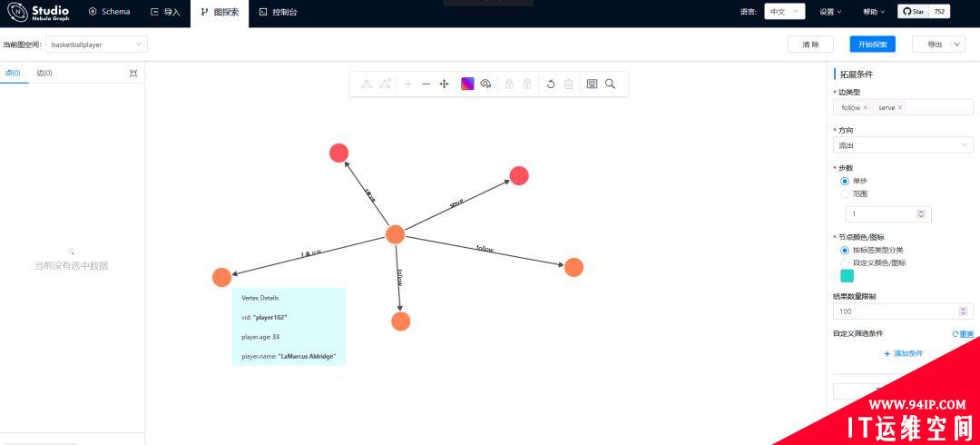
Task: Click the Nebula Graph Studio logo
Action: pyautogui.click(x=39, y=13)
